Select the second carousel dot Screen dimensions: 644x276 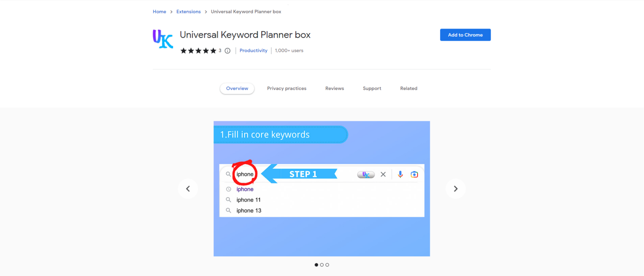(x=322, y=265)
